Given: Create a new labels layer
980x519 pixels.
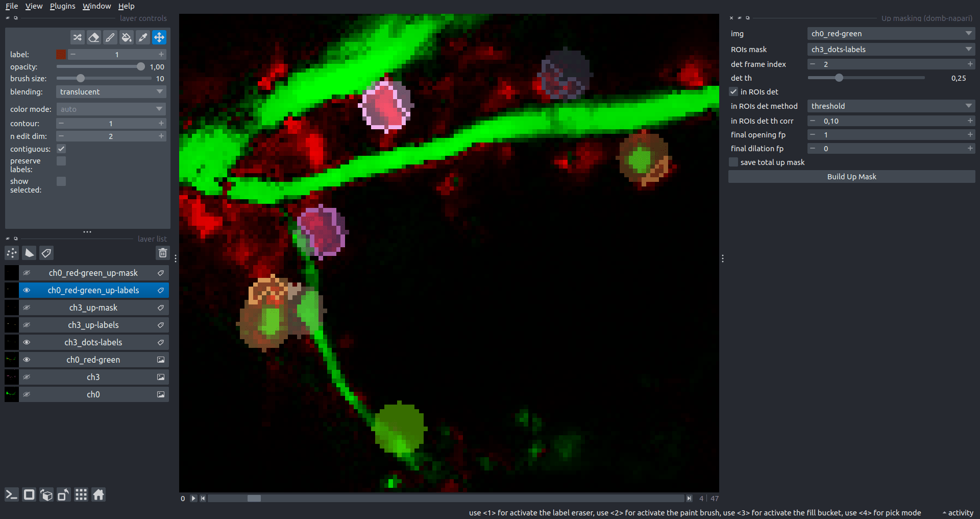Looking at the screenshot, I should pyautogui.click(x=46, y=253).
